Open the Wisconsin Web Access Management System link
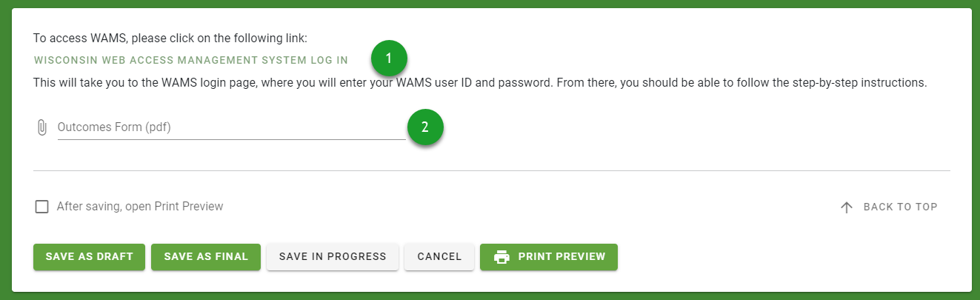The image size is (980, 300). 190,60
